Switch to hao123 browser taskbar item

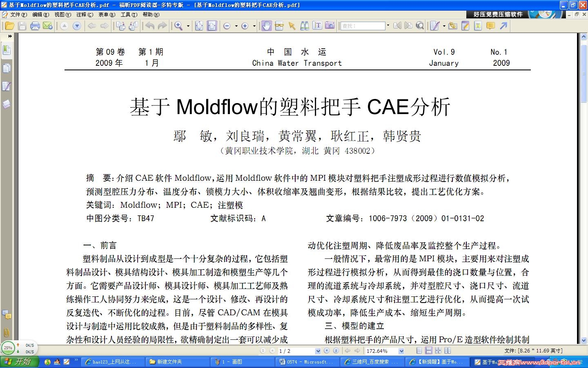click(x=113, y=362)
